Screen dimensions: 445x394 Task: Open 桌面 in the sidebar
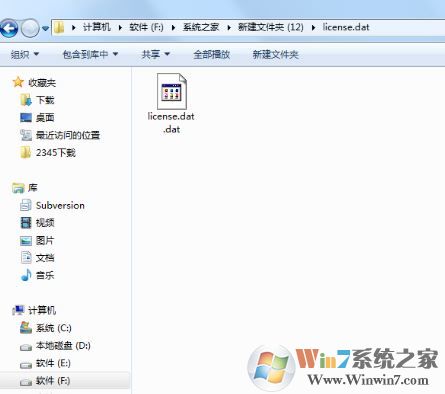click(45, 117)
